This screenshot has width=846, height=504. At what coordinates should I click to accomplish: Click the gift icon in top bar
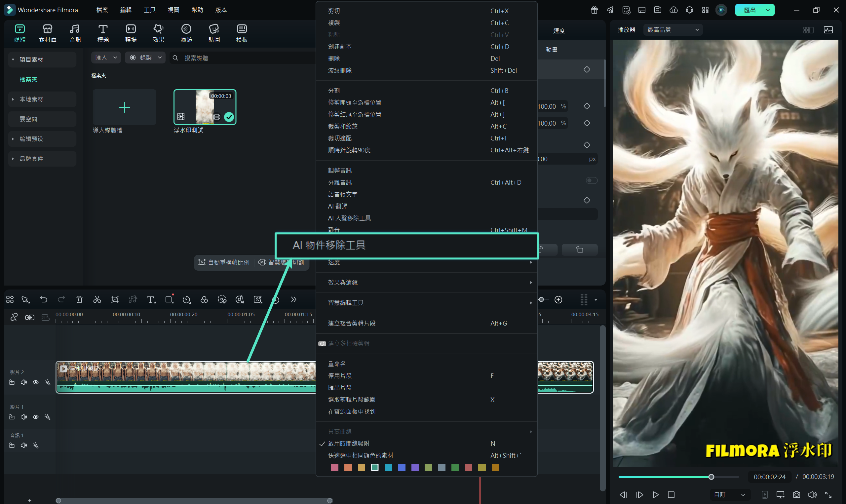594,10
